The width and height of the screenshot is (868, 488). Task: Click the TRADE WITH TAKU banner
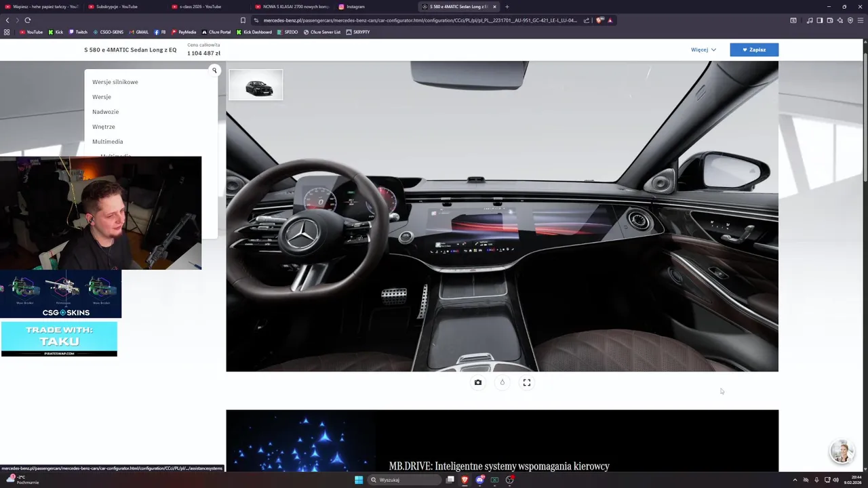point(59,339)
